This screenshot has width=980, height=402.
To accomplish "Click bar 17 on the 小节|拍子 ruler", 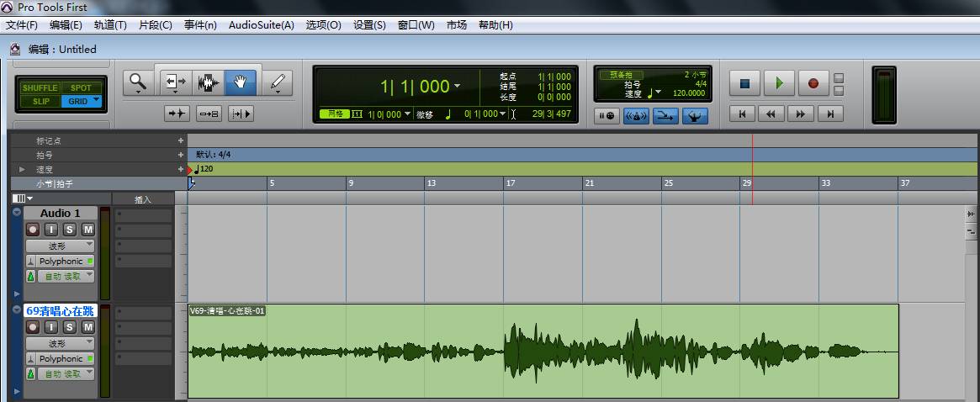I will [510, 183].
